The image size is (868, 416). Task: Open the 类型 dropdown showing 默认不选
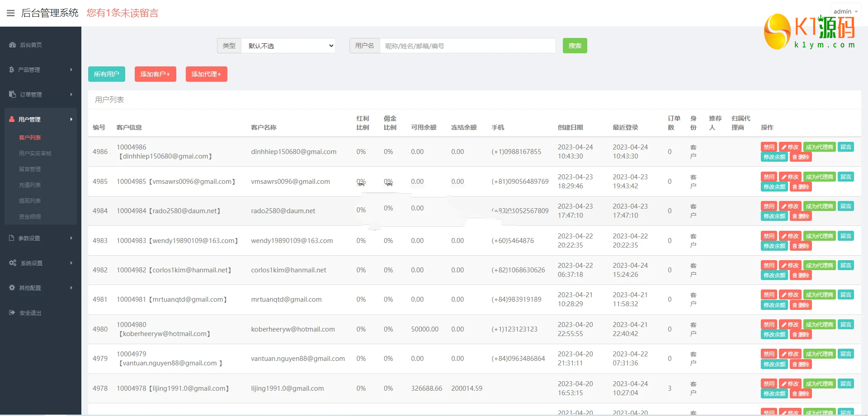288,46
